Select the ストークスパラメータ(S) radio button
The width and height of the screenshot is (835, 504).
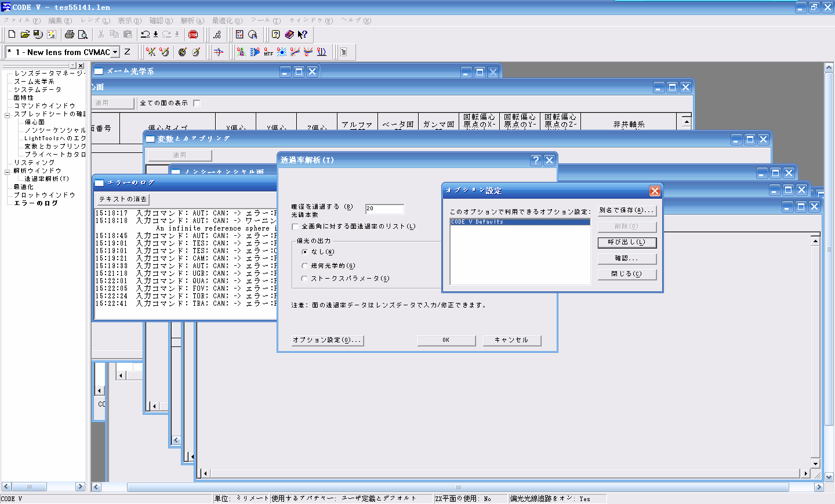coord(305,279)
